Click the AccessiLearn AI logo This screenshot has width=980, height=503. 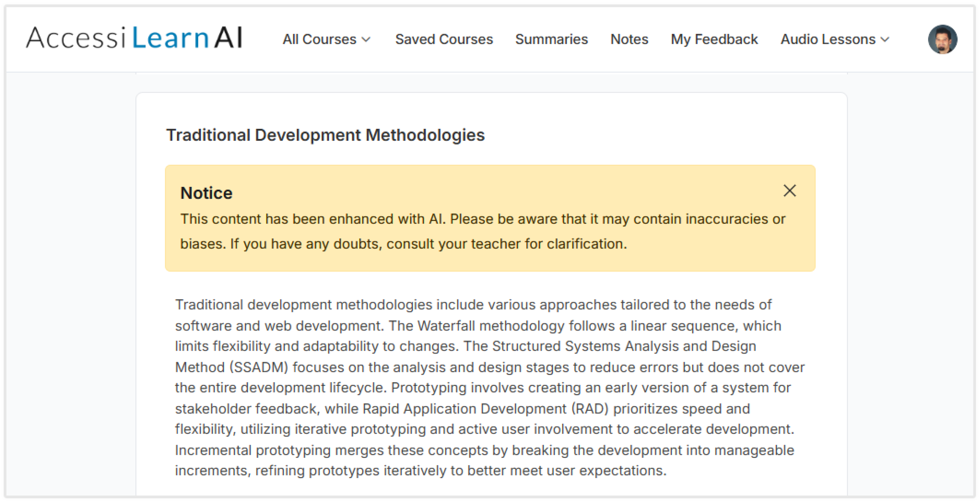tap(134, 38)
